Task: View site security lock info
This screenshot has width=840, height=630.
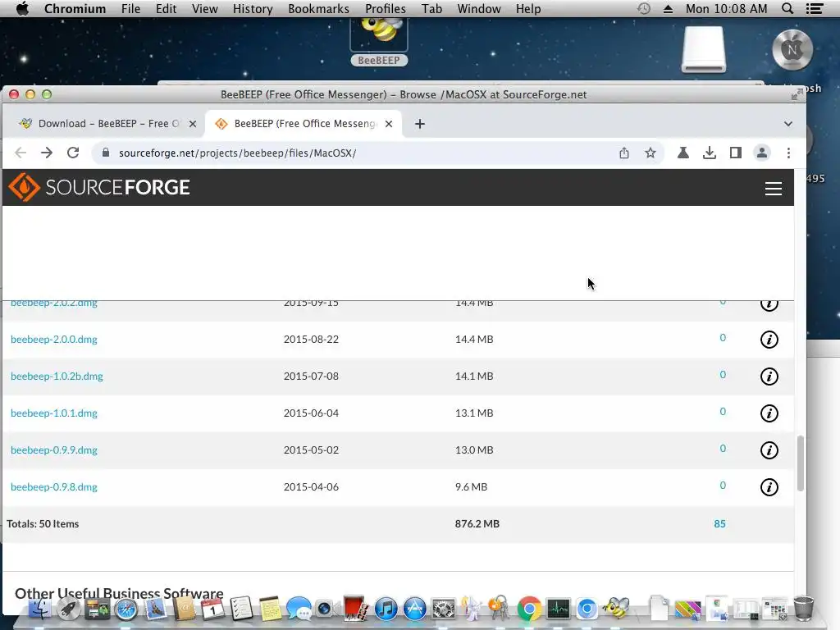Action: [x=106, y=153]
